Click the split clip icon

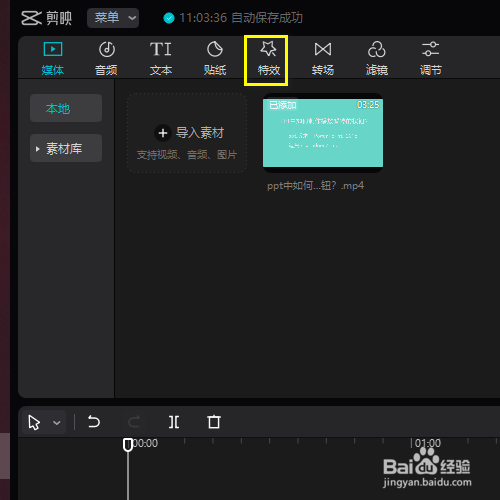coord(174,422)
